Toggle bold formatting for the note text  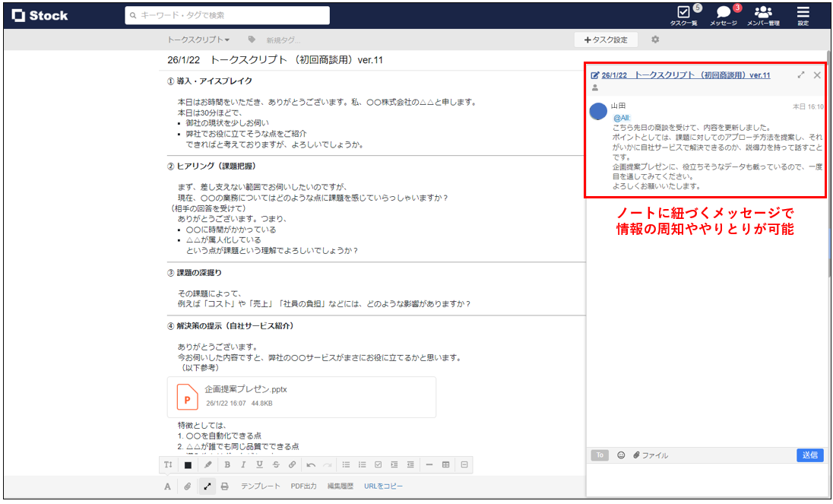coord(228,464)
